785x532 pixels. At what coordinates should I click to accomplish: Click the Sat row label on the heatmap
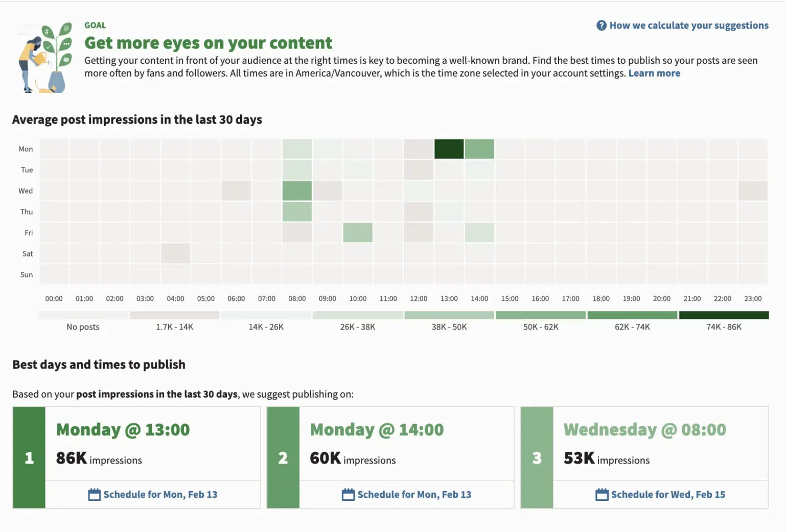tap(27, 253)
